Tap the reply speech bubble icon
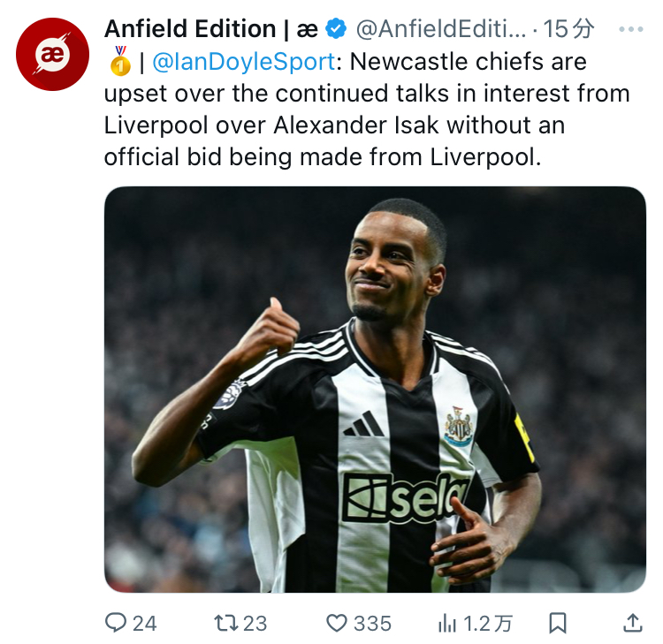The image size is (663, 644). 116,623
